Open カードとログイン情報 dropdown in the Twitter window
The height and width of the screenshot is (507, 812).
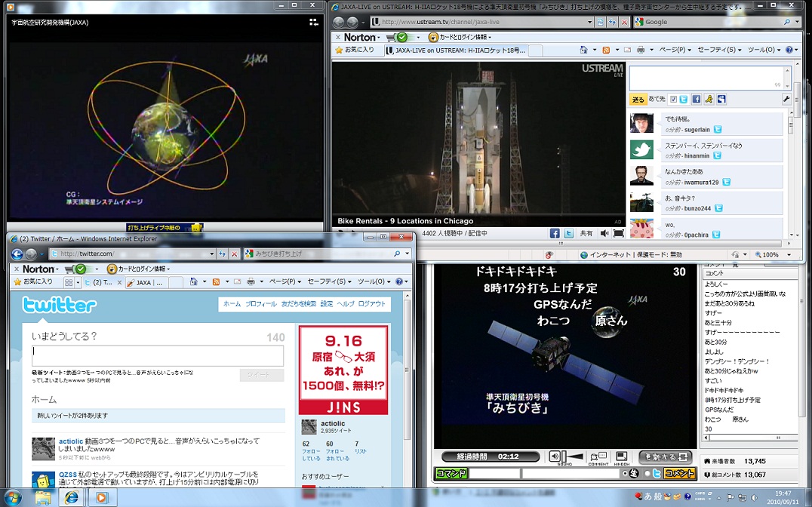[140, 269]
